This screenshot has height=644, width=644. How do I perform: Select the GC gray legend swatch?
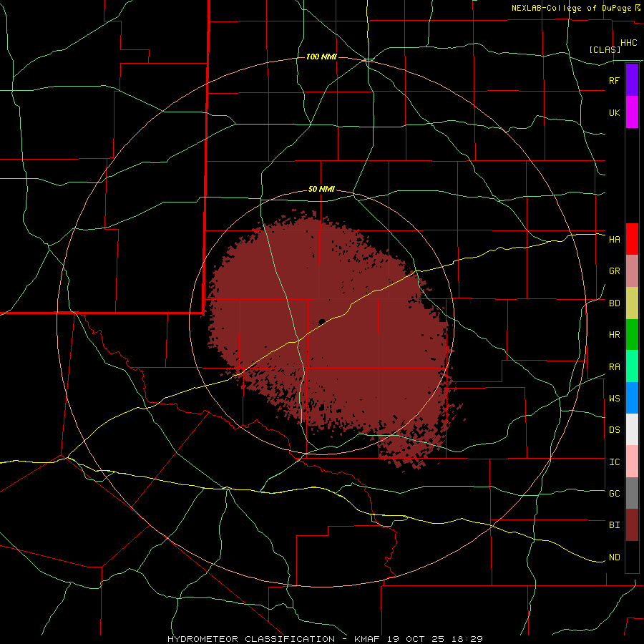[632, 493]
